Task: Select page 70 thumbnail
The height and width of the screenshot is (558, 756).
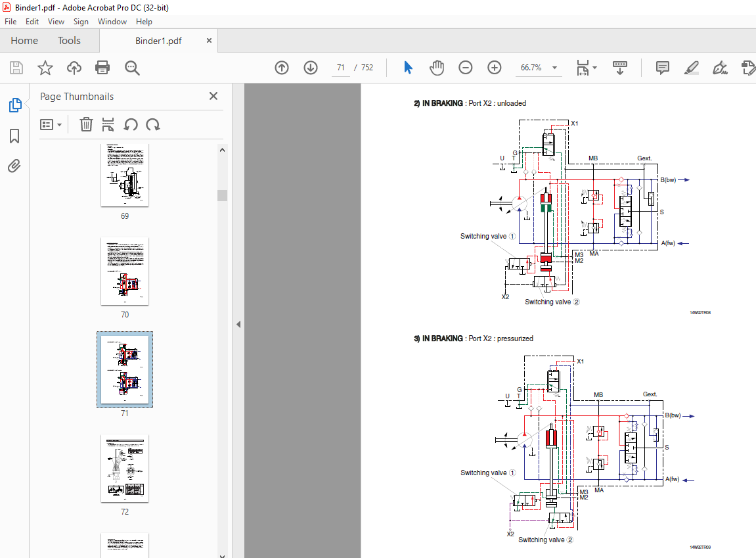Action: tap(125, 271)
